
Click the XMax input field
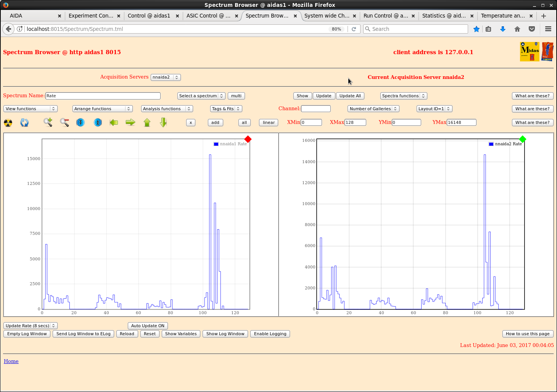click(356, 122)
